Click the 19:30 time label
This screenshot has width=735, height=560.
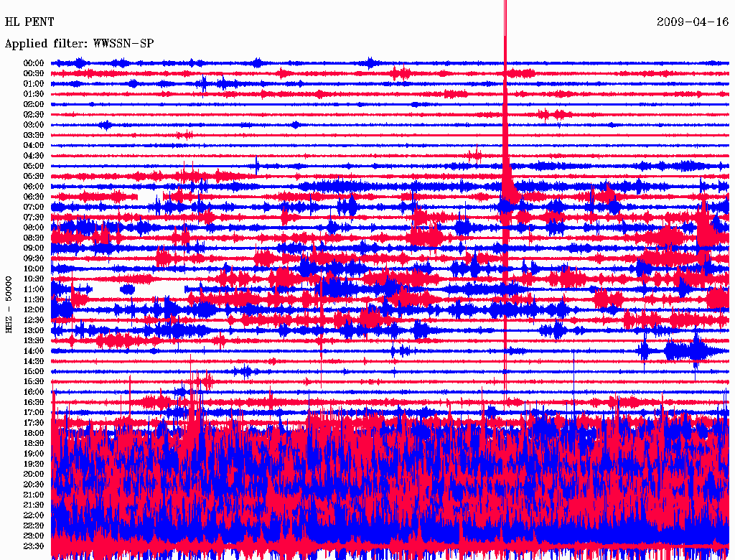34,464
